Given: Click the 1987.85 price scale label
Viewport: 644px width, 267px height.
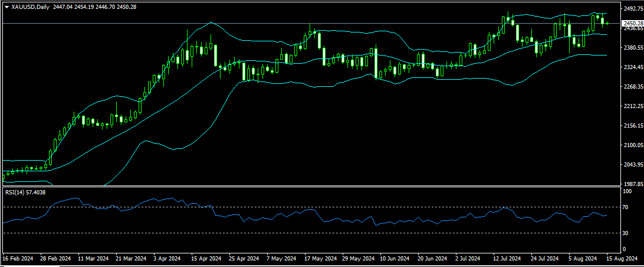Looking at the screenshot, I should 632,184.
